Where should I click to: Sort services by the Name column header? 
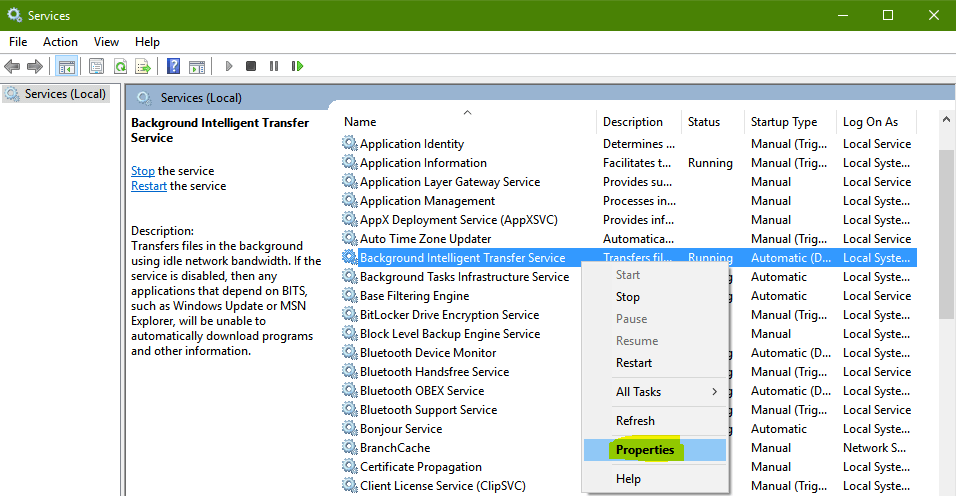(x=360, y=122)
